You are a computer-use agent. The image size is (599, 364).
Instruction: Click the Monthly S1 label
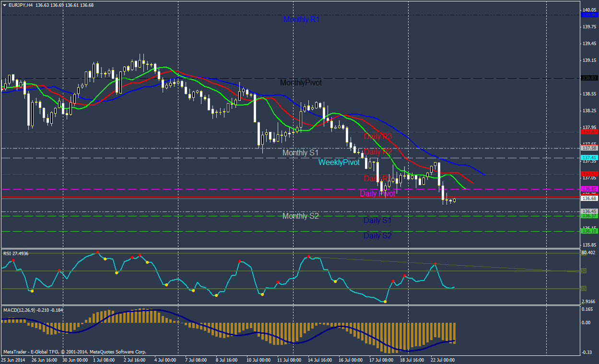pyautogui.click(x=301, y=153)
